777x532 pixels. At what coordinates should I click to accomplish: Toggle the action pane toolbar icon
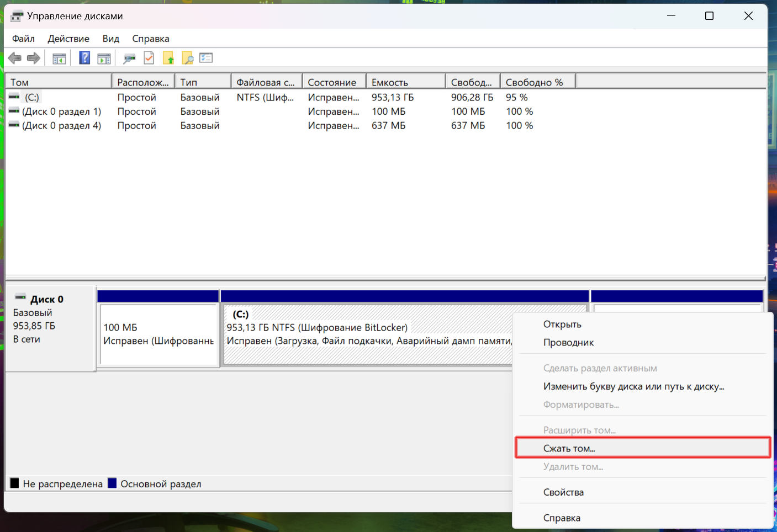104,58
